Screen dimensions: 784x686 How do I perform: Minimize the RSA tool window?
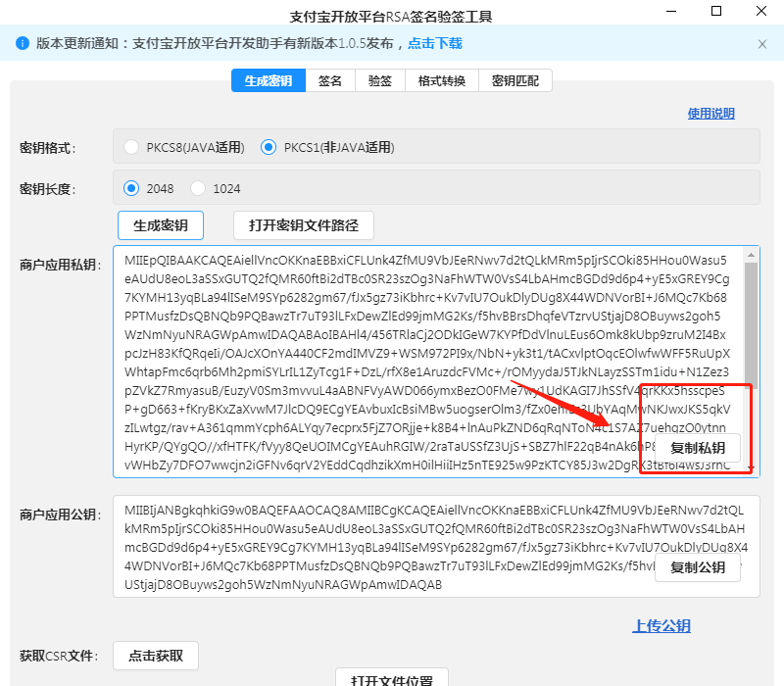671,11
